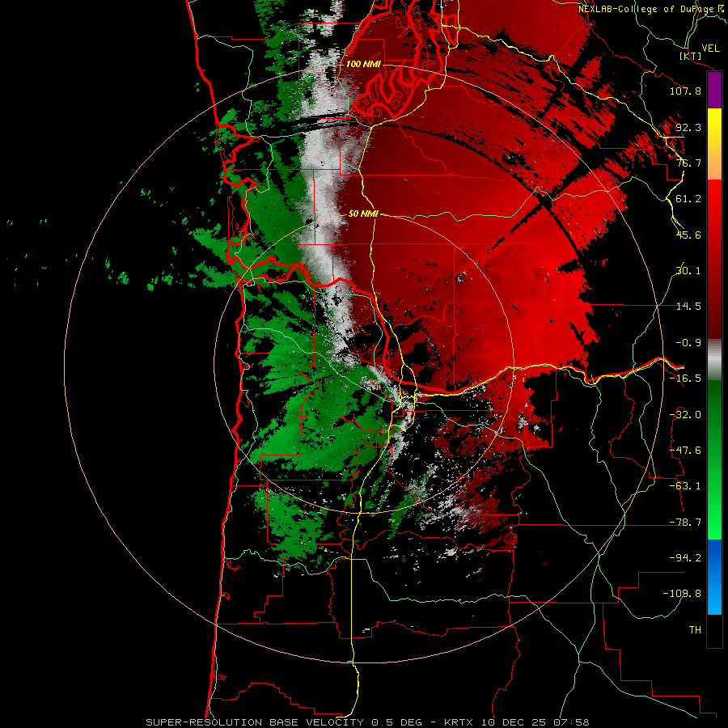This screenshot has height=728, width=728.
Task: Click the 45.6 velocity scale value
Action: [688, 235]
